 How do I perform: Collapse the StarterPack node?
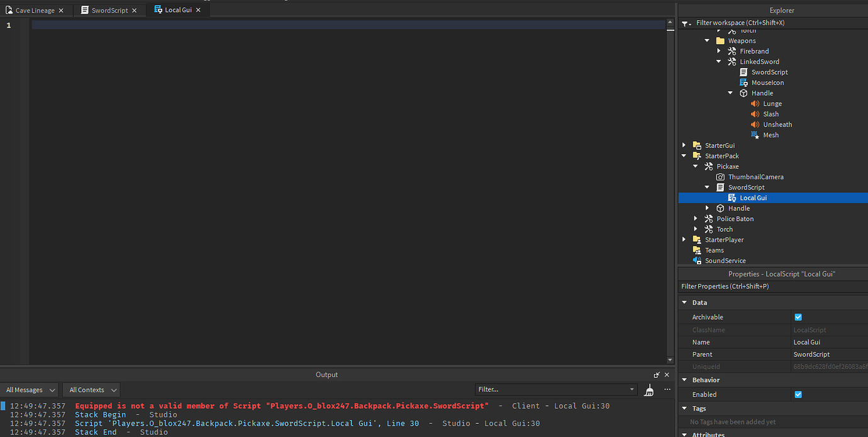[684, 156]
